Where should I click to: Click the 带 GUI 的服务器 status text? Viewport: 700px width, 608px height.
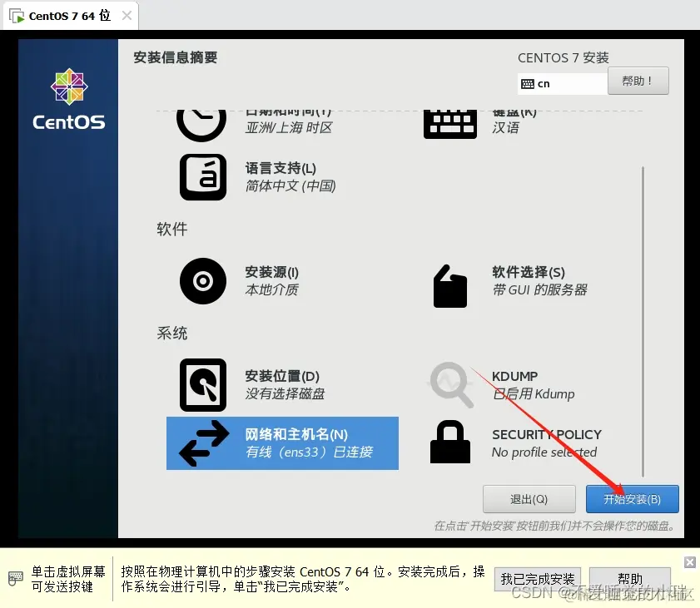pyautogui.click(x=539, y=290)
